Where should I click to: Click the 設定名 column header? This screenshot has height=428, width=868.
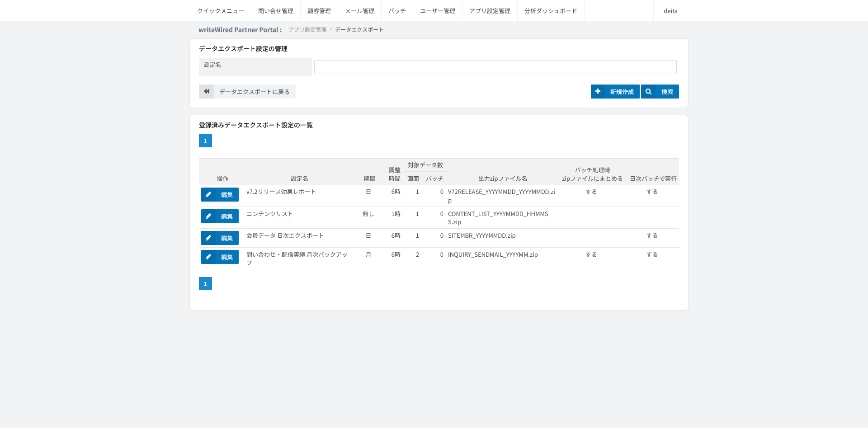click(x=299, y=179)
